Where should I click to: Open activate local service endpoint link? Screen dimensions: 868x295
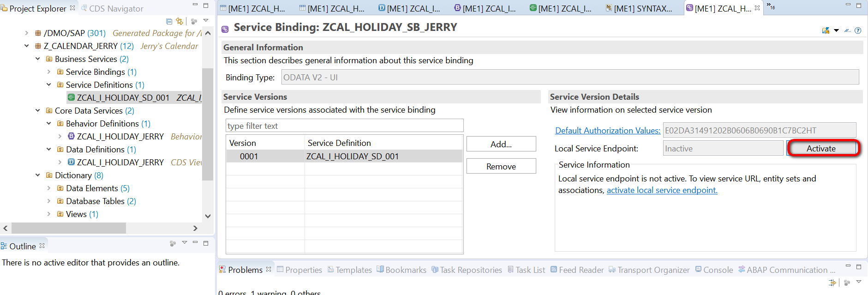point(662,190)
